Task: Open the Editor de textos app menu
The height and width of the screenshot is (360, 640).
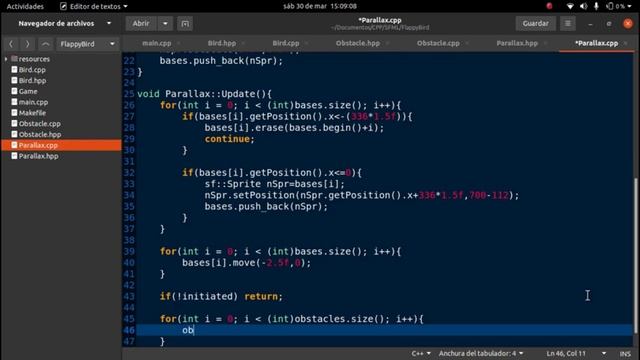Action: tap(94, 6)
